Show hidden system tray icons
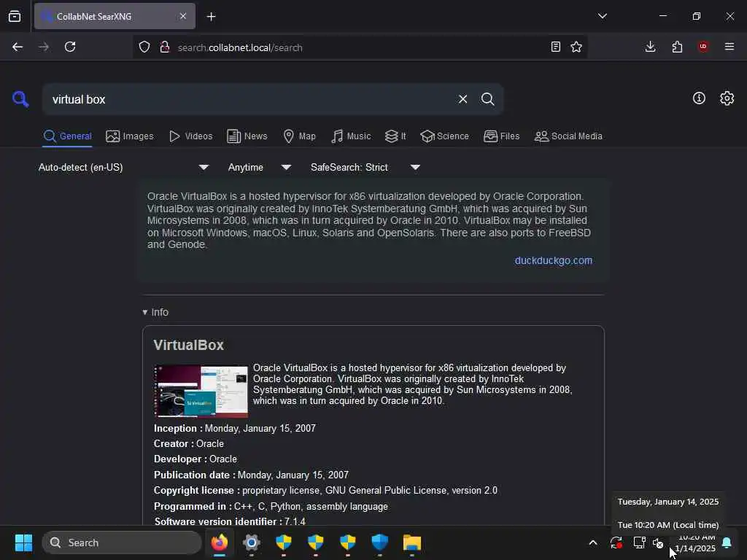Screen dimensions: 747x560 tap(592, 542)
